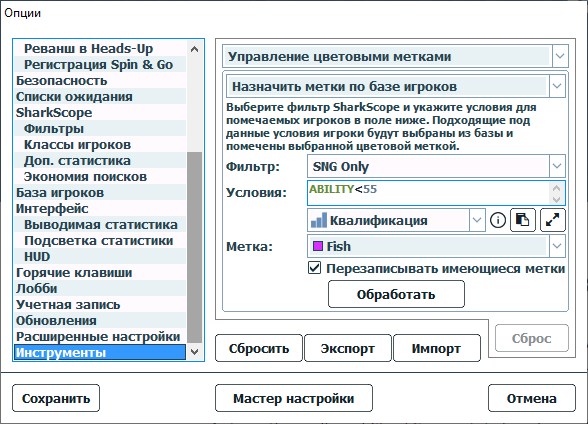This screenshot has height=424, width=588.
Task: Open the Мастер настройки wizard
Action: click(x=294, y=398)
